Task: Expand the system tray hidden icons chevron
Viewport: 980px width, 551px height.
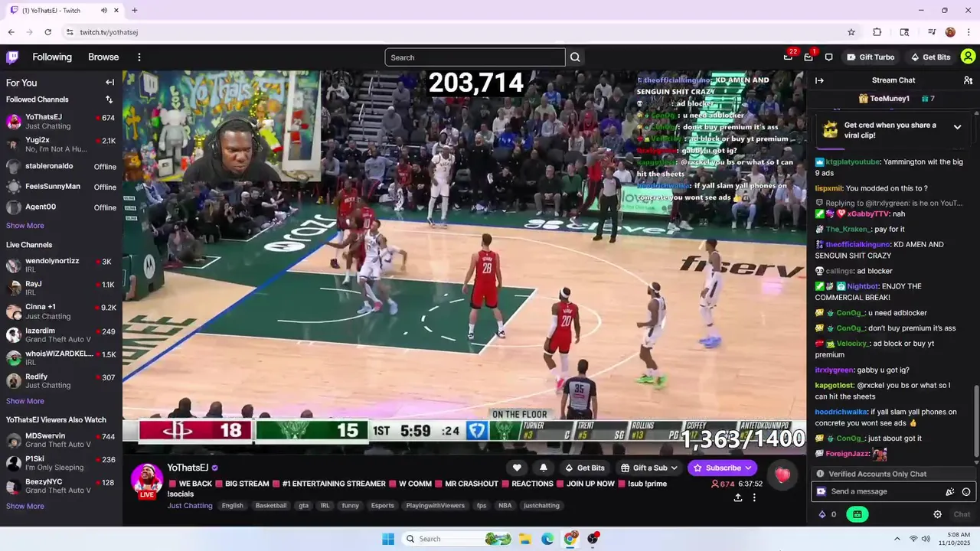Action: tap(897, 539)
